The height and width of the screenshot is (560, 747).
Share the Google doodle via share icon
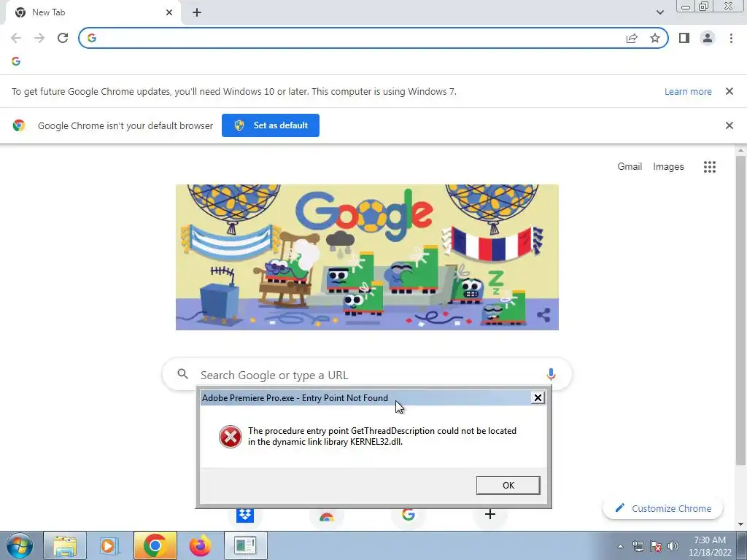[x=543, y=315]
